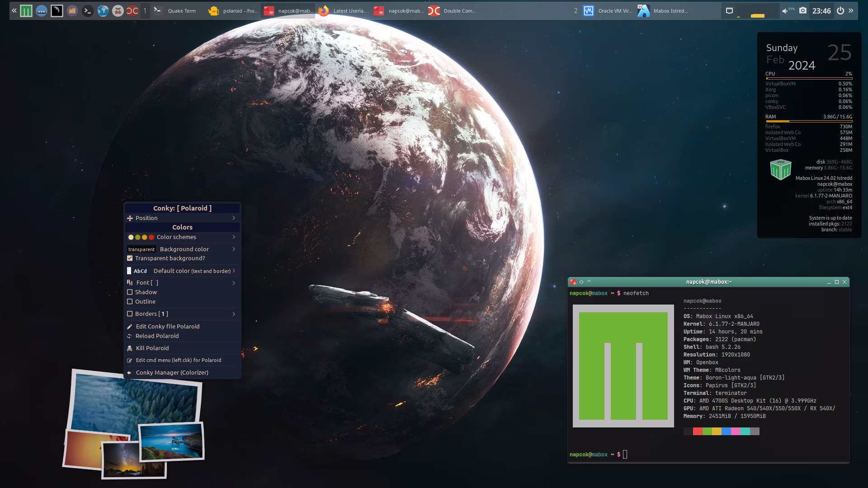The width and height of the screenshot is (868, 488).
Task: Click the white default color swatch
Action: (129, 271)
